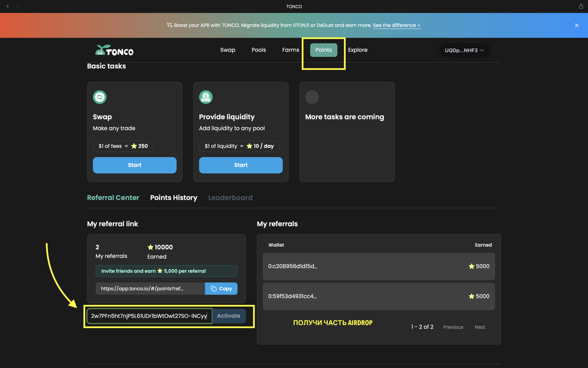Click the TONCO logo
588x368 pixels.
coord(114,50)
